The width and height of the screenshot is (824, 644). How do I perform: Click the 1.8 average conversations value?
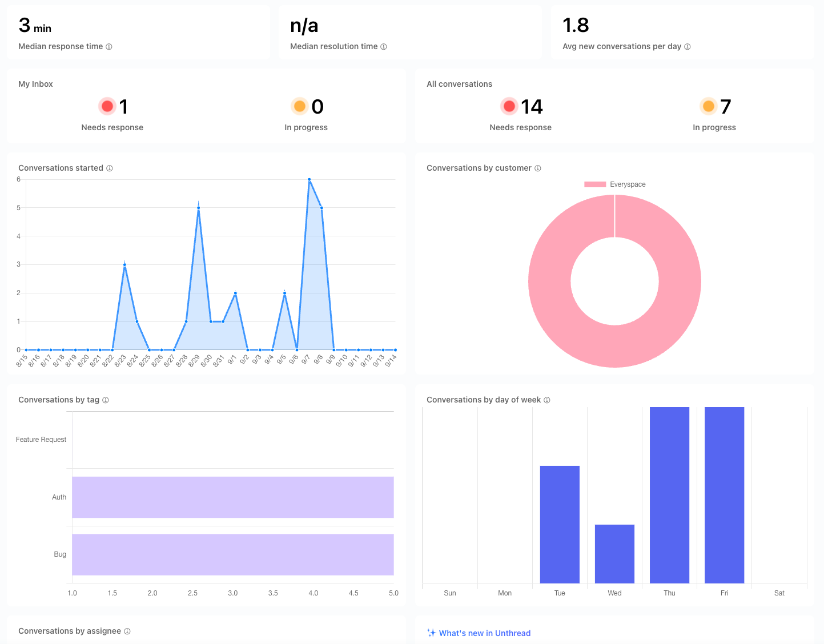[576, 26]
